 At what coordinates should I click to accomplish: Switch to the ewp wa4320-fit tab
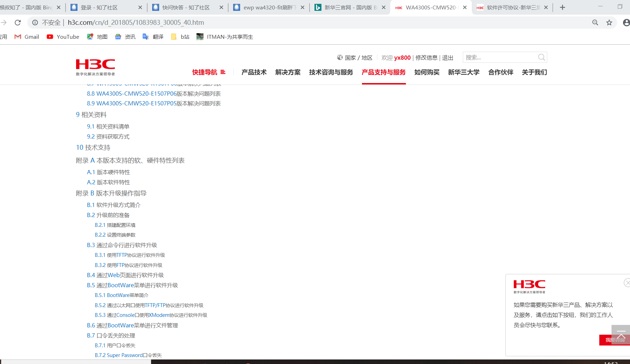tap(269, 7)
